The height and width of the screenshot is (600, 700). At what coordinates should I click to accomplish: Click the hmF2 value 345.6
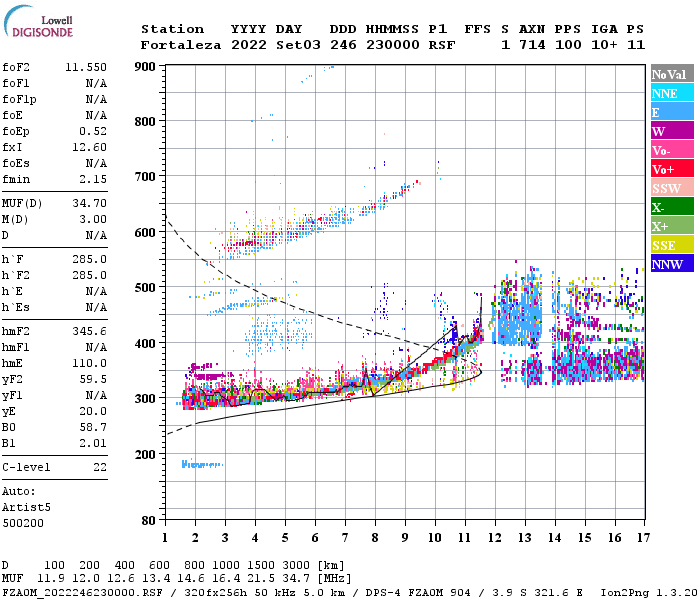tap(89, 331)
